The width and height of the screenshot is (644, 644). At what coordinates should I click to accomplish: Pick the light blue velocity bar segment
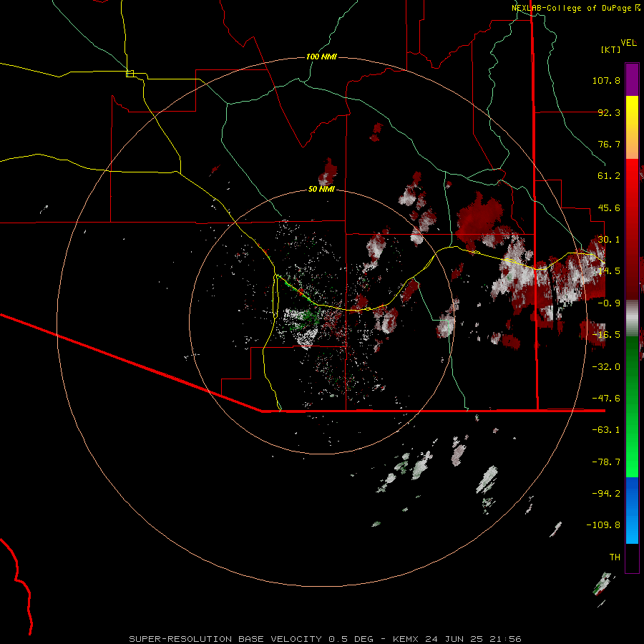click(x=632, y=530)
